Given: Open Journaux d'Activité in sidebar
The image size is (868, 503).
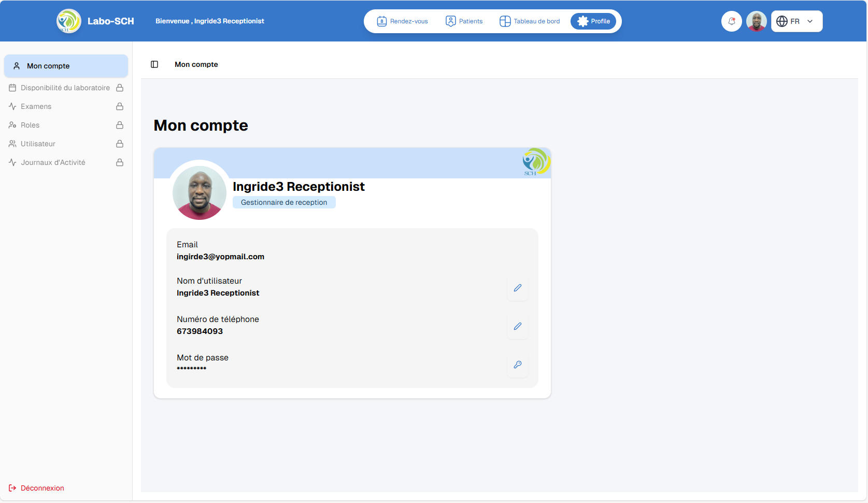Looking at the screenshot, I should click(53, 162).
